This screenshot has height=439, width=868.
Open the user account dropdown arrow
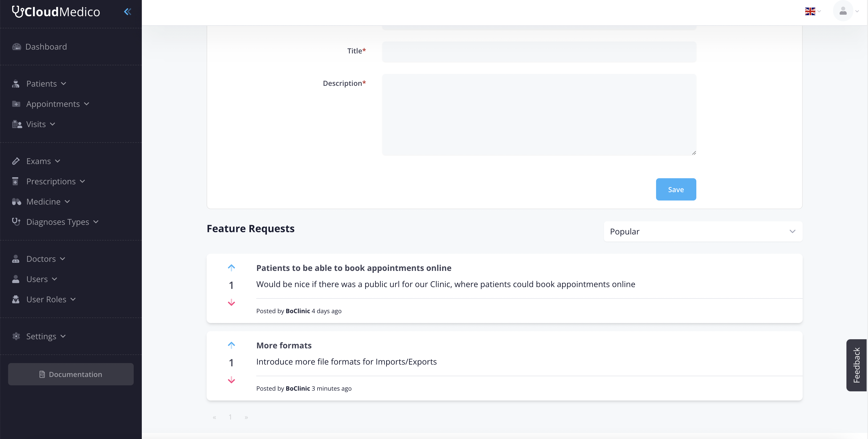coord(857,11)
